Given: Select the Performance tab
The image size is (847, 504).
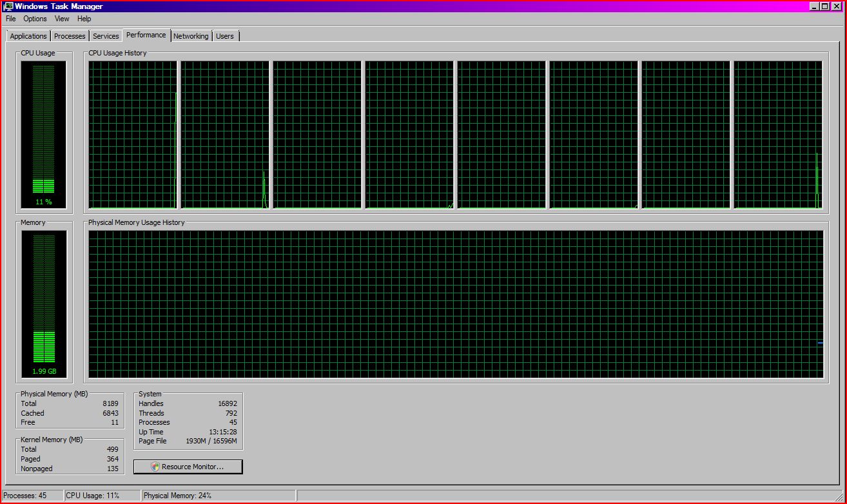Looking at the screenshot, I should pyautogui.click(x=146, y=35).
